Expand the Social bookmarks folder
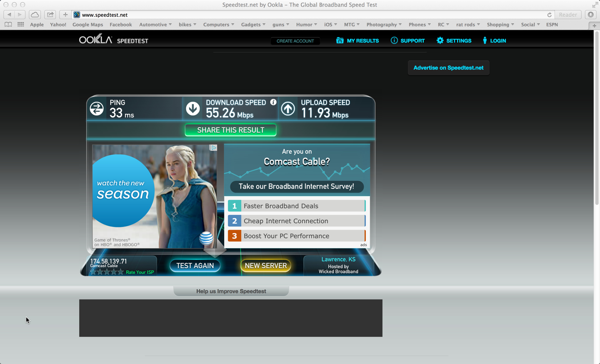 (x=530, y=25)
